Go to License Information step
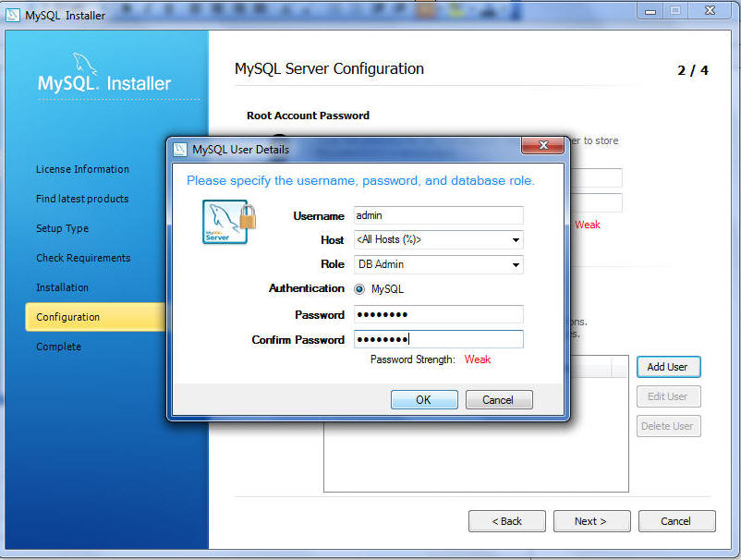The height and width of the screenshot is (560, 741). click(83, 169)
